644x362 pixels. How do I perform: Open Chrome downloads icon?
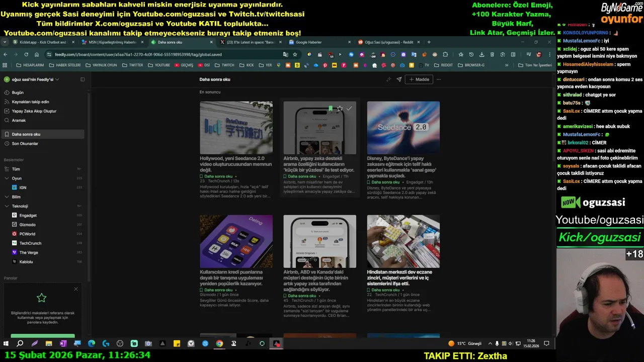481,54
